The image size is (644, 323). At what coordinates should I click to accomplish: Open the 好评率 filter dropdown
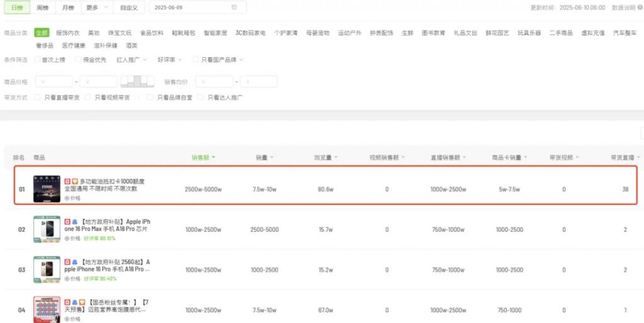(170, 60)
